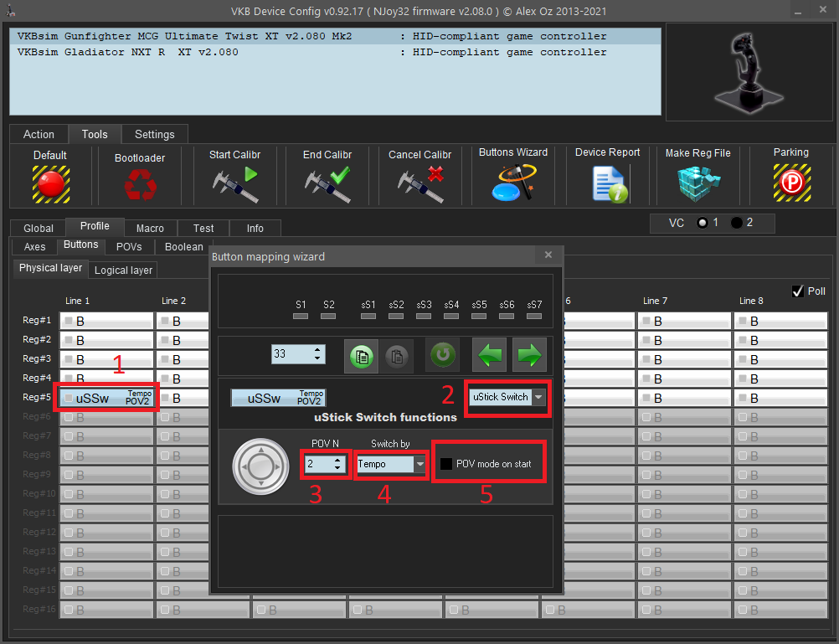This screenshot has height=644, width=839.
Task: Start calibration with Start Calibr icon
Action: (235, 184)
